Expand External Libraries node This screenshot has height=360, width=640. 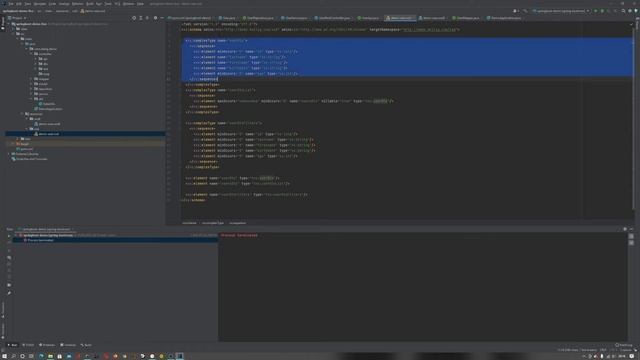[x=9, y=154]
